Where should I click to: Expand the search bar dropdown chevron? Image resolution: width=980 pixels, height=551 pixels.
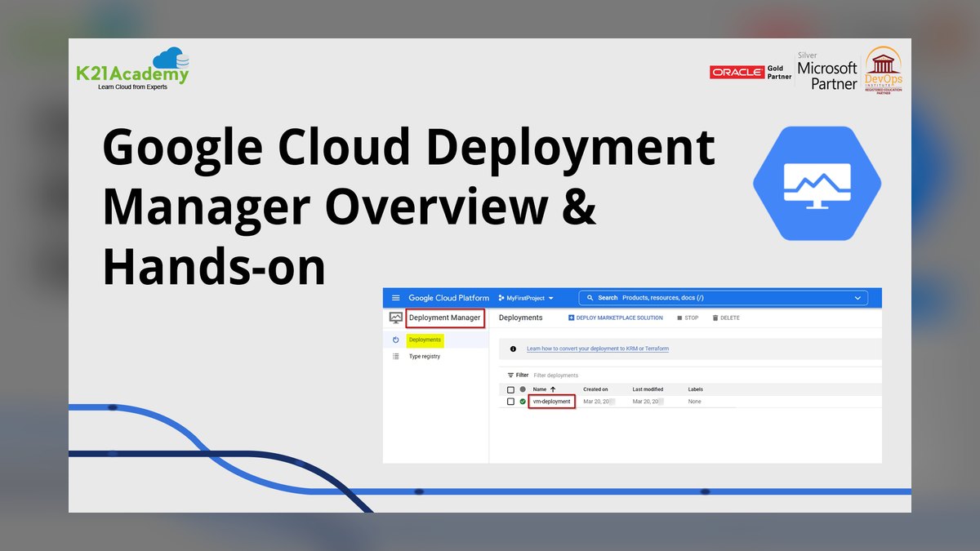(x=857, y=298)
